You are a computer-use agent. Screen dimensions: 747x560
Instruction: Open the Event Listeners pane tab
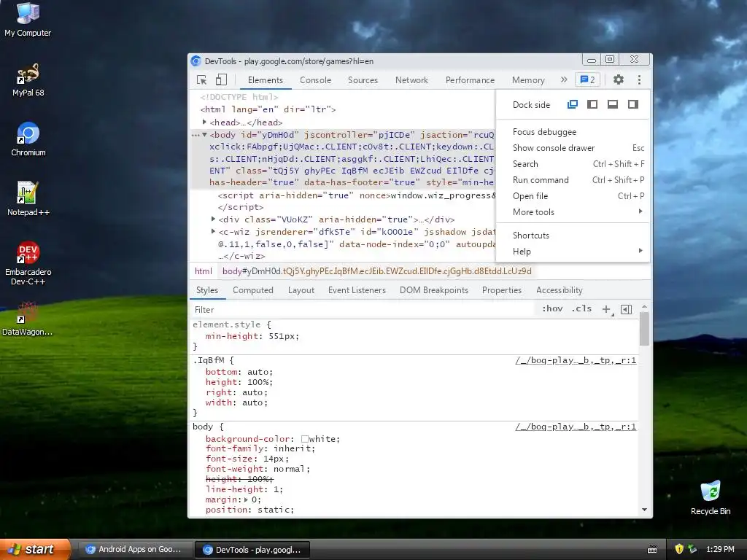tap(357, 290)
